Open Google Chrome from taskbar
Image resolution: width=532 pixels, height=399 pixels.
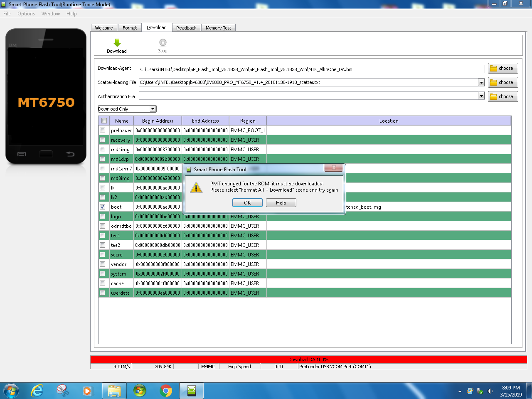(166, 391)
